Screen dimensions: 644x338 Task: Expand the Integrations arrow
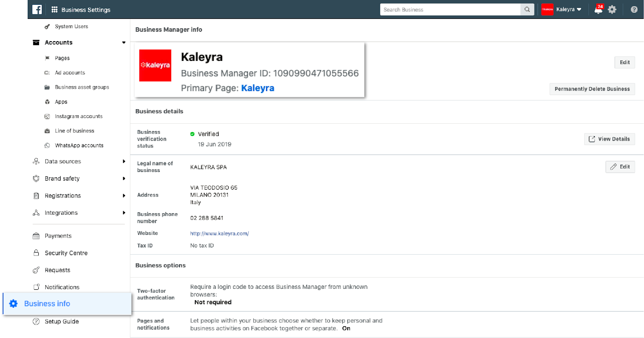tap(124, 213)
